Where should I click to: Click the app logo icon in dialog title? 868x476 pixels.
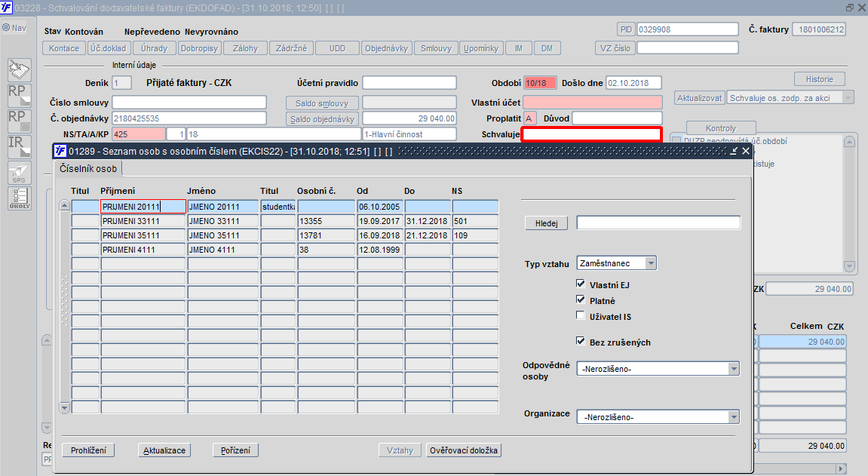(60, 151)
